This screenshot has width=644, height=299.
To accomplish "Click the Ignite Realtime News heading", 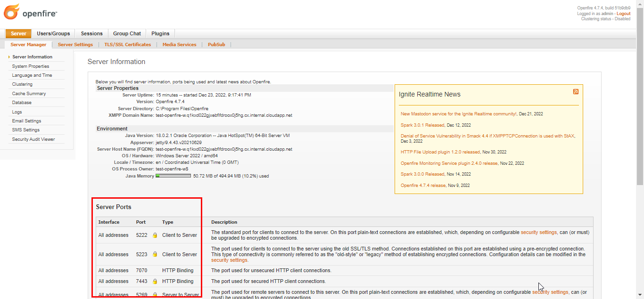I will tap(429, 94).
